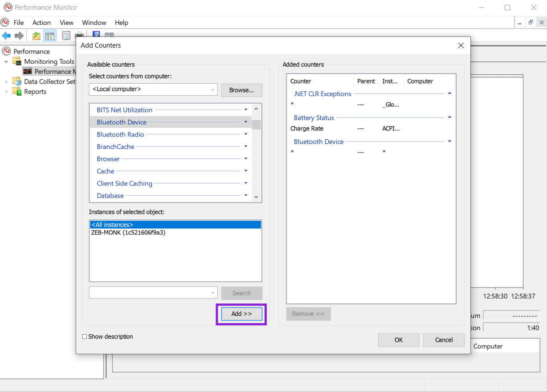The height and width of the screenshot is (392, 547).
Task: Click the Browse... button
Action: [241, 90]
